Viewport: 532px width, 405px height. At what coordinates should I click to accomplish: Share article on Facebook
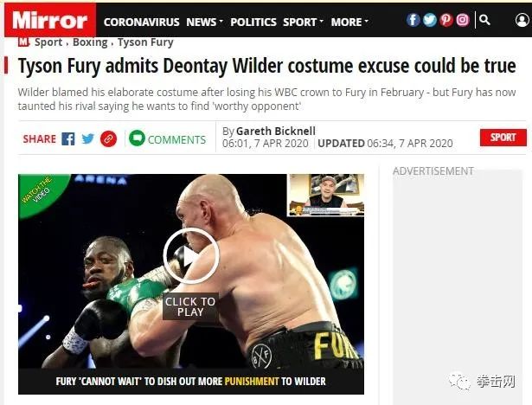[x=68, y=138]
